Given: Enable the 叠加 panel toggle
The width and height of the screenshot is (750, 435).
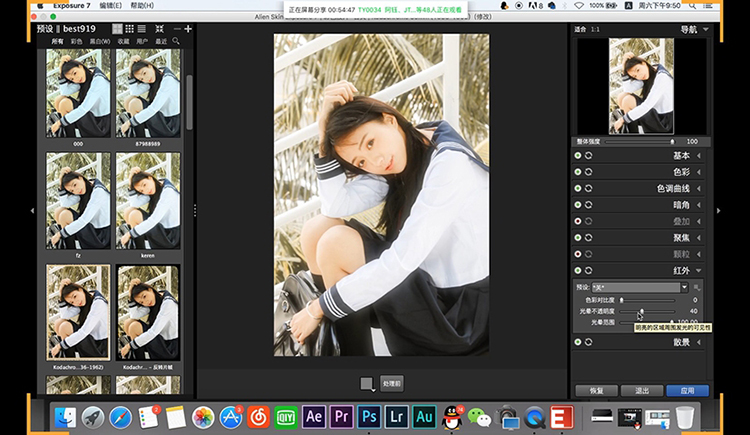Looking at the screenshot, I should [578, 221].
